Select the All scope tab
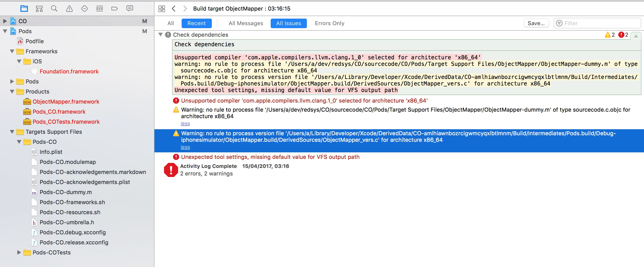644x267 pixels. (x=171, y=23)
